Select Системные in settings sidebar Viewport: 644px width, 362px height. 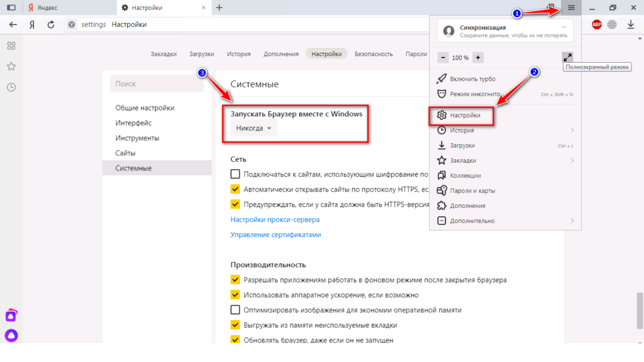click(x=157, y=168)
